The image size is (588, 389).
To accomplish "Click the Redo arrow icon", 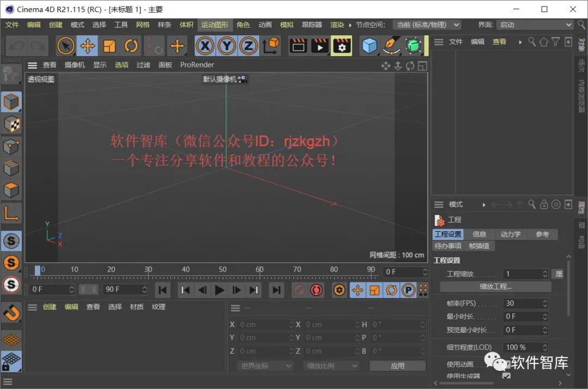I will (38, 46).
